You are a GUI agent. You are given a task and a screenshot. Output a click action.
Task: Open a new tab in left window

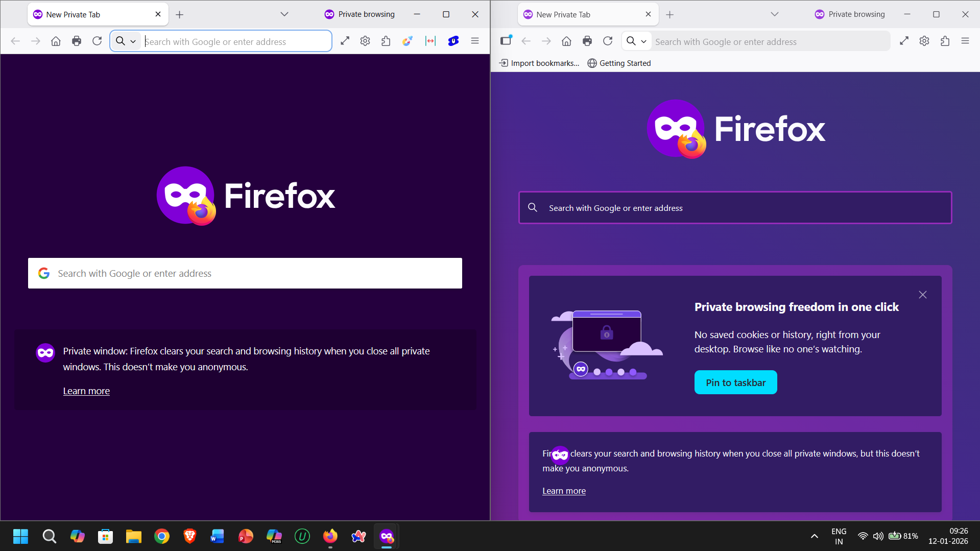[180, 15]
